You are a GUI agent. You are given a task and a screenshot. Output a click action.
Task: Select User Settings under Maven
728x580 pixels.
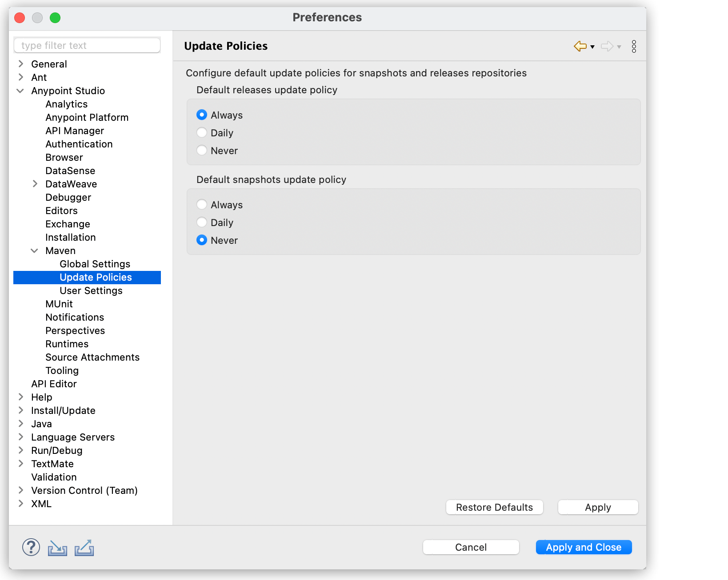pos(91,290)
